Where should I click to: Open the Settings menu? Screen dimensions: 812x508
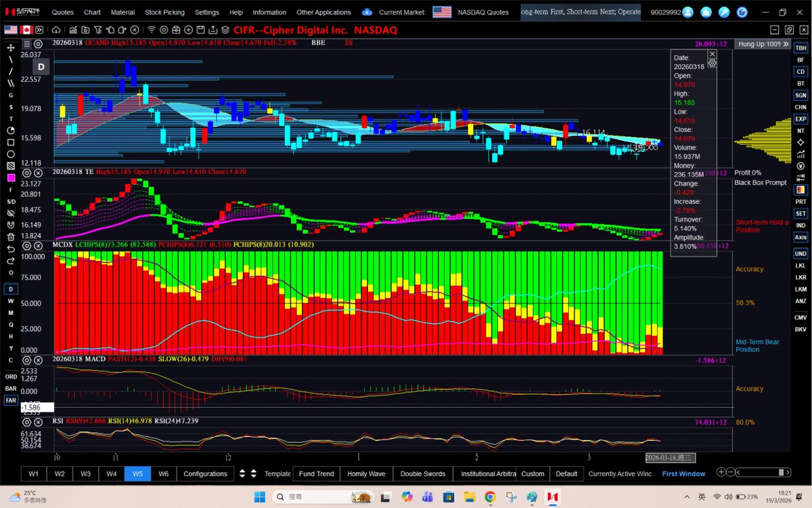point(207,12)
